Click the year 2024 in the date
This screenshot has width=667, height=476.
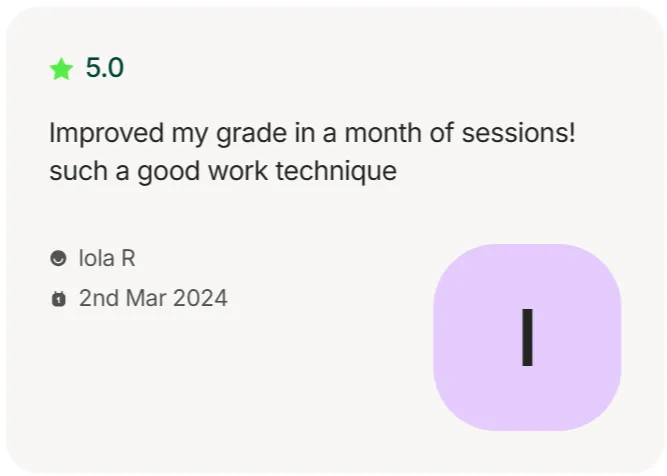click(x=200, y=298)
